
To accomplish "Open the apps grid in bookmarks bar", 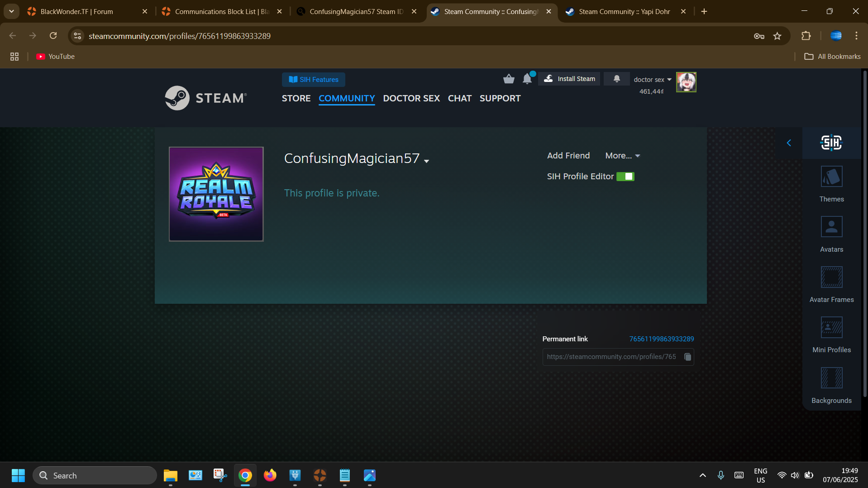I will point(14,57).
